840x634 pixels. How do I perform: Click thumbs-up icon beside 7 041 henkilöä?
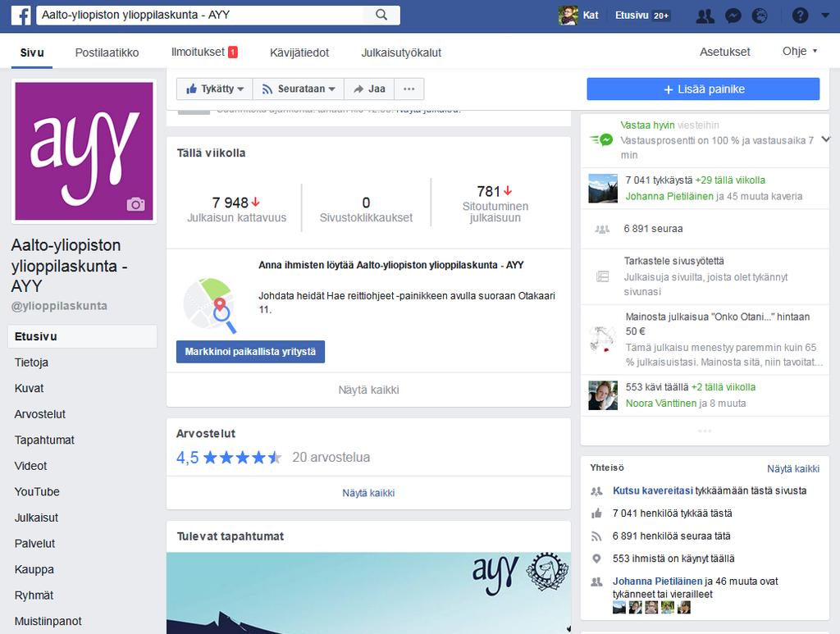pos(596,513)
